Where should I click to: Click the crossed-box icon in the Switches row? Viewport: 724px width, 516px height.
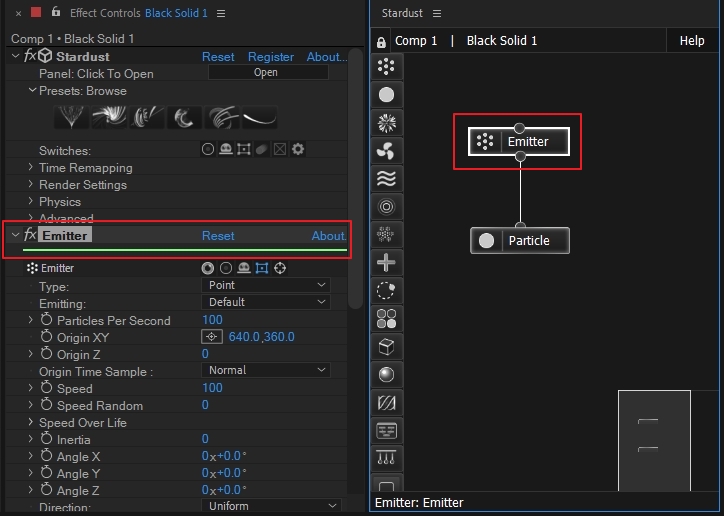coord(280,150)
